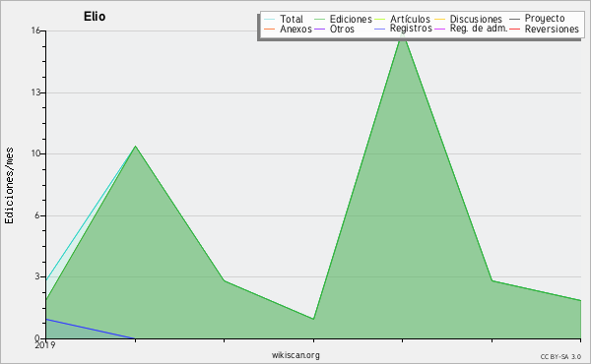This screenshot has height=364, width=591.
Task: Click the red Reversiones legend line
Action: [x=515, y=29]
